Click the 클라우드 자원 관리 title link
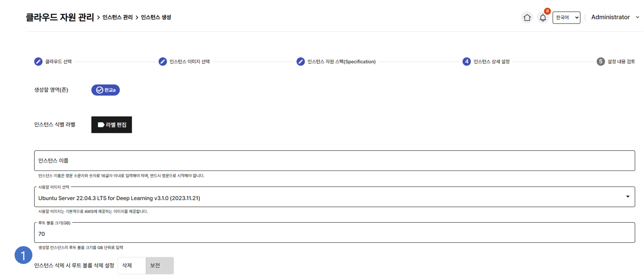 coord(60,17)
